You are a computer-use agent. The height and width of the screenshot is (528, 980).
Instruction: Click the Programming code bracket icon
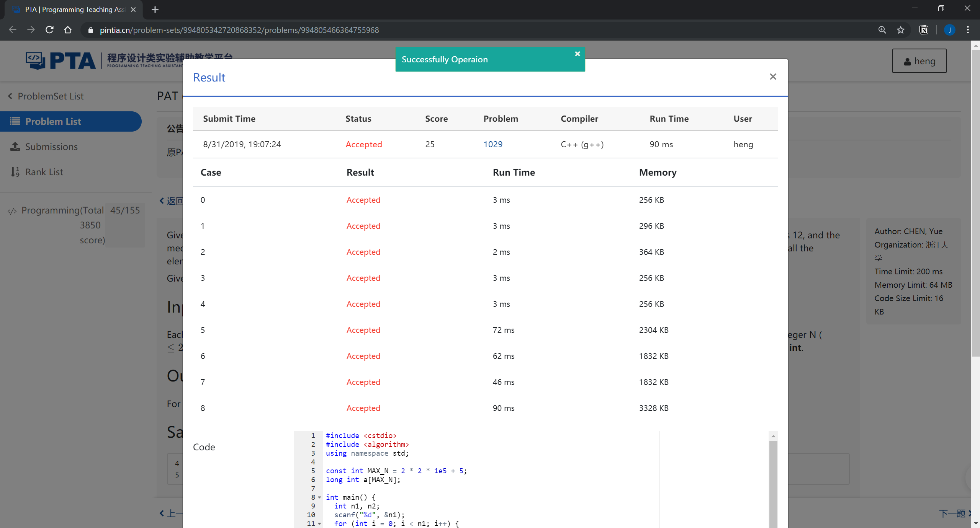(12, 211)
